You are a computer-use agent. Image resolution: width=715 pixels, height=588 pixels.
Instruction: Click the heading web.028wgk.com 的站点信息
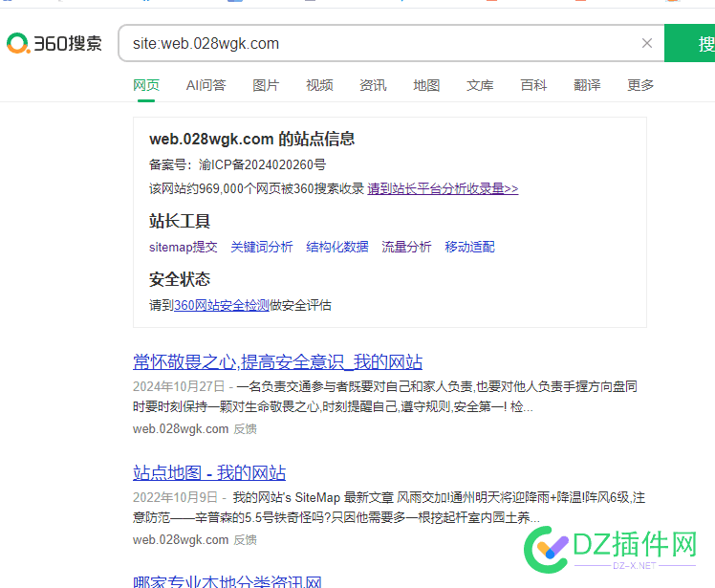coord(251,139)
